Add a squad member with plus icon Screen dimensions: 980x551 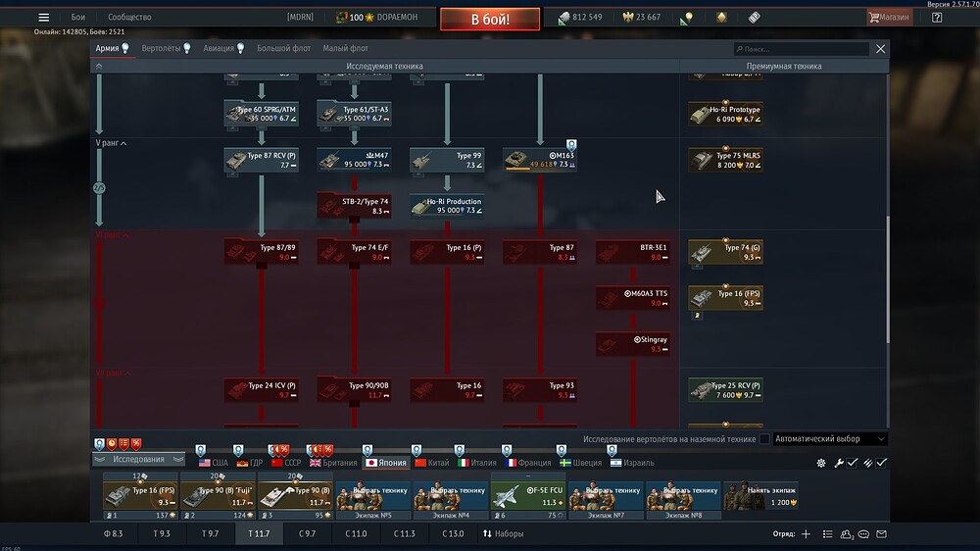[806, 534]
